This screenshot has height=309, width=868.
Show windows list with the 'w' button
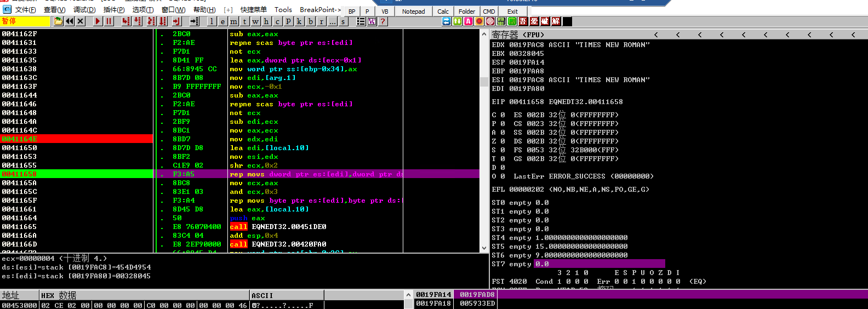click(255, 21)
